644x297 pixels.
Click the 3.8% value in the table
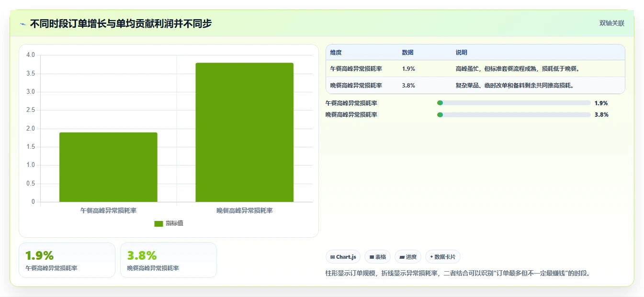click(x=408, y=86)
